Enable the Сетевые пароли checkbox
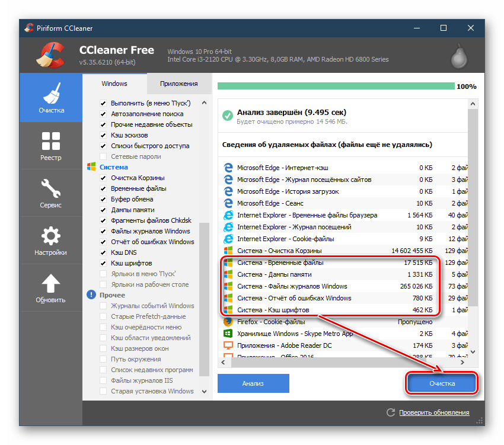504x445 pixels. coord(104,156)
